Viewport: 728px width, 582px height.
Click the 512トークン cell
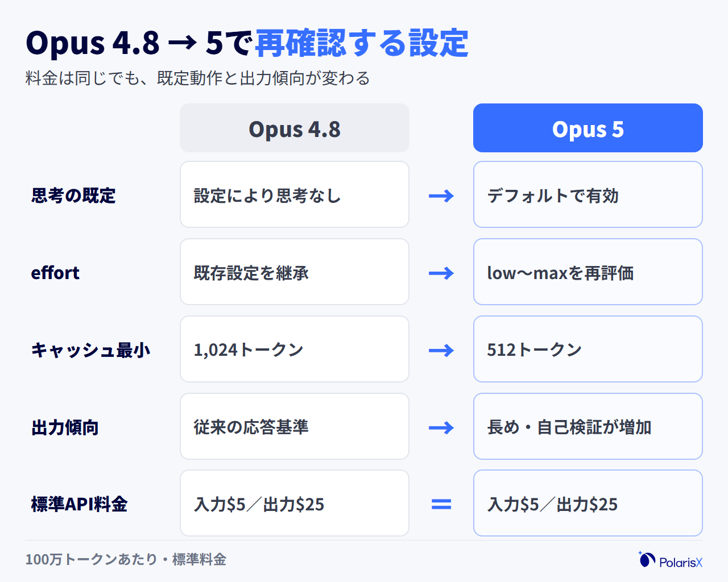click(x=588, y=349)
